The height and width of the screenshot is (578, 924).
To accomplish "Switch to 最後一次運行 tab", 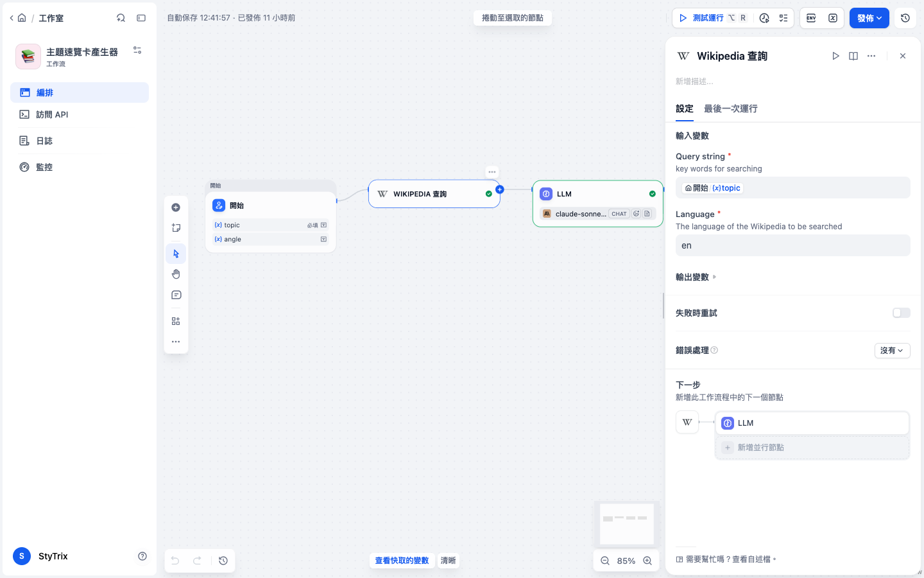I will [x=731, y=109].
